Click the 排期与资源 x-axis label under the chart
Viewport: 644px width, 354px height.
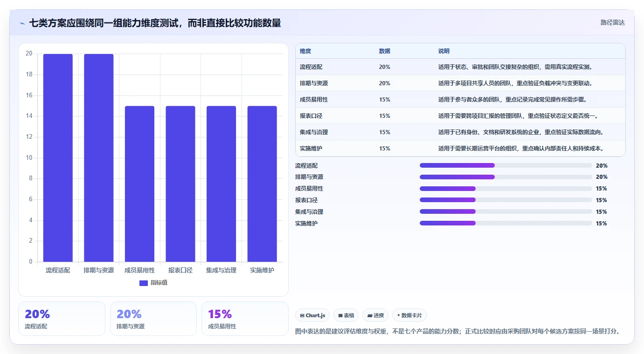[x=99, y=270]
